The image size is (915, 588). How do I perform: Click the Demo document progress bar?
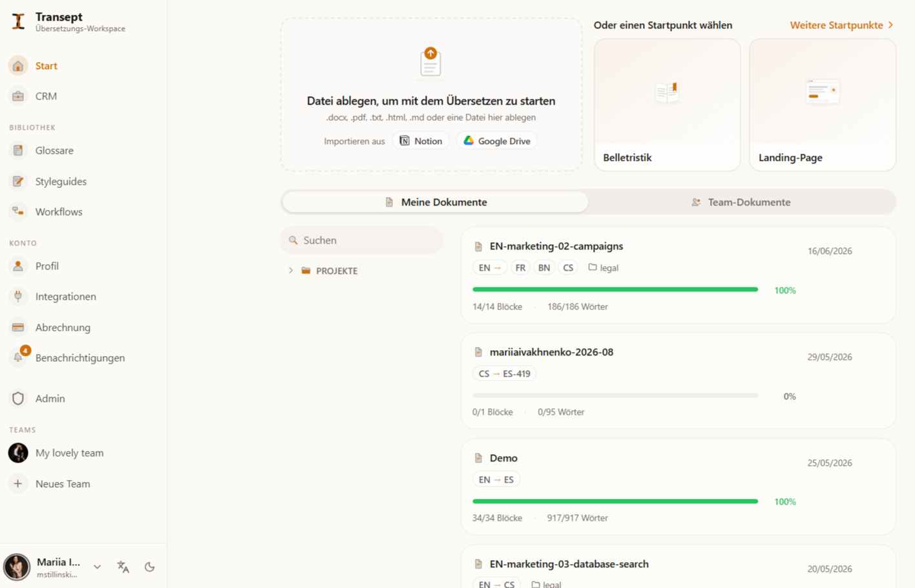click(615, 501)
